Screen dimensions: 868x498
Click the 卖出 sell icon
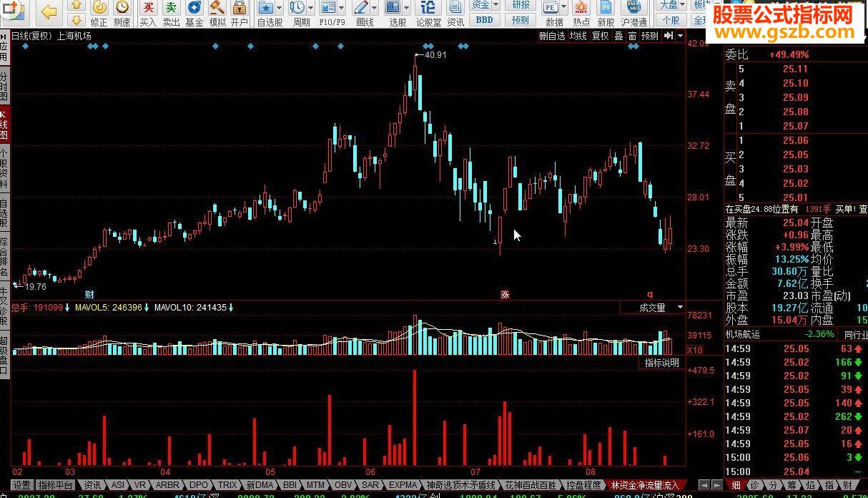click(171, 7)
